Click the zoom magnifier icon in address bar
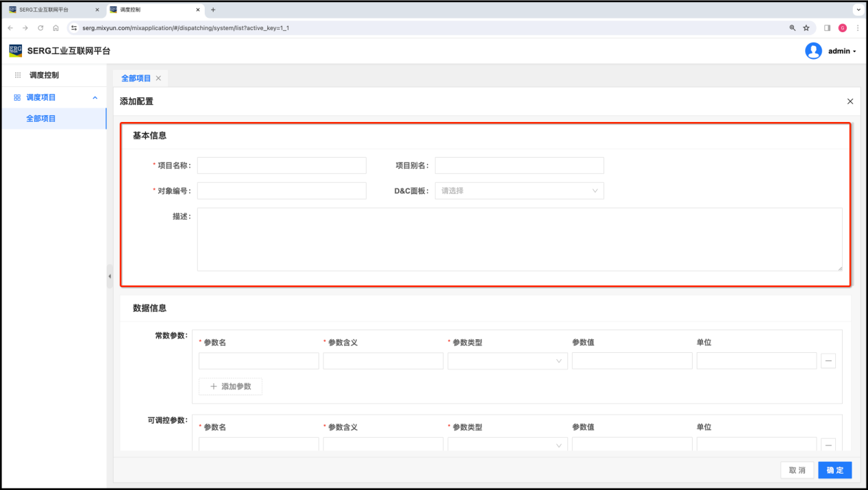The height and width of the screenshot is (490, 868). (793, 28)
